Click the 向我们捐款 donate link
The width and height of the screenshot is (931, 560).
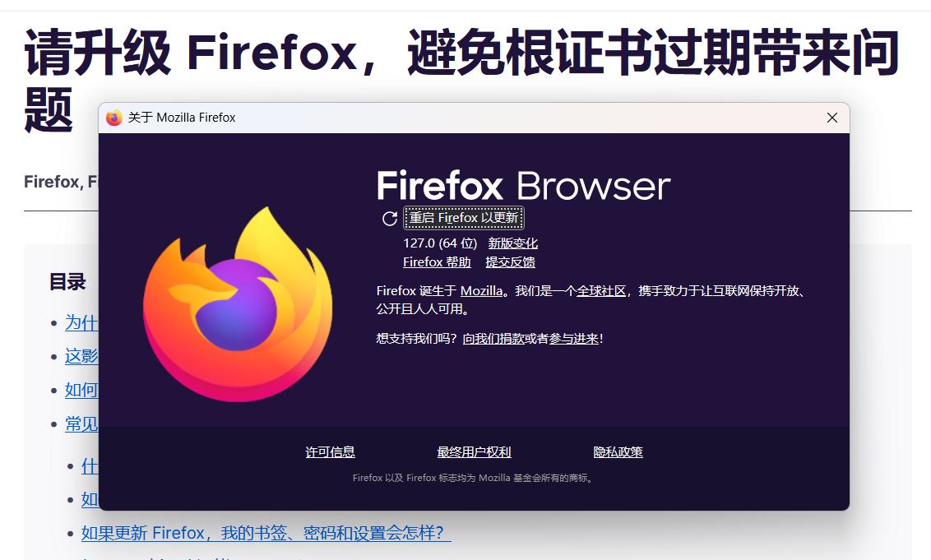coord(493,339)
